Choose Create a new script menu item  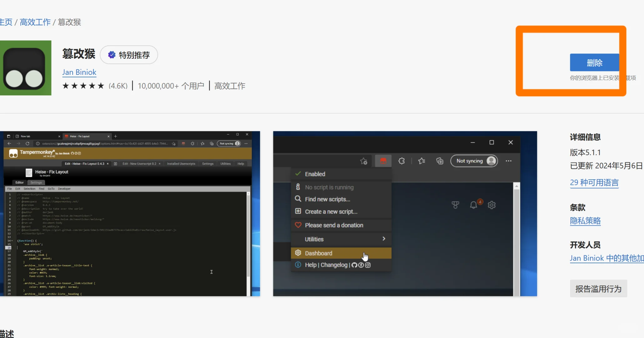[331, 212]
